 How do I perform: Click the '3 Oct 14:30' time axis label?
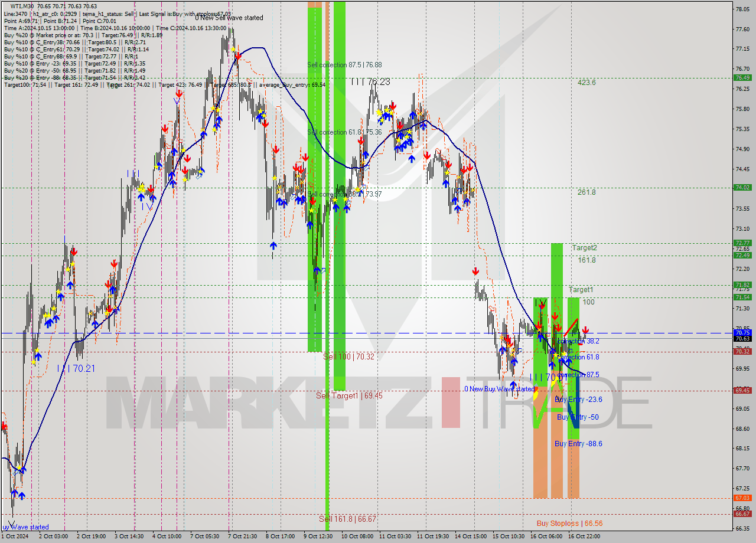pyautogui.click(x=129, y=537)
